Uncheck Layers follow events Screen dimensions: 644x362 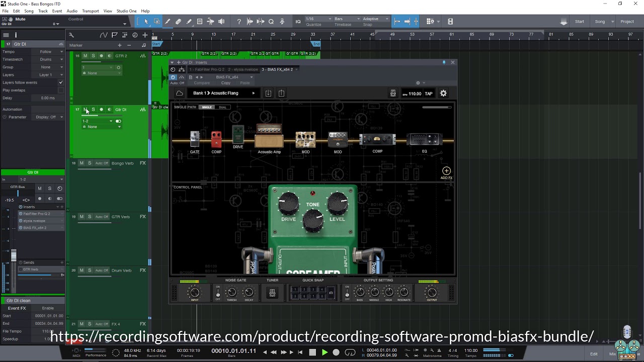pyautogui.click(x=61, y=82)
